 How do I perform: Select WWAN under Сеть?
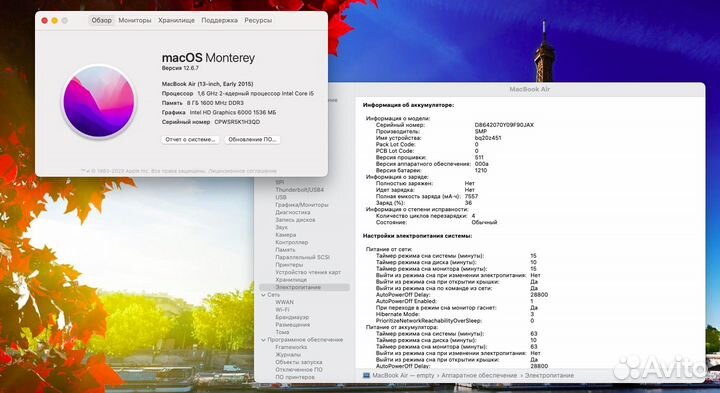(x=284, y=302)
